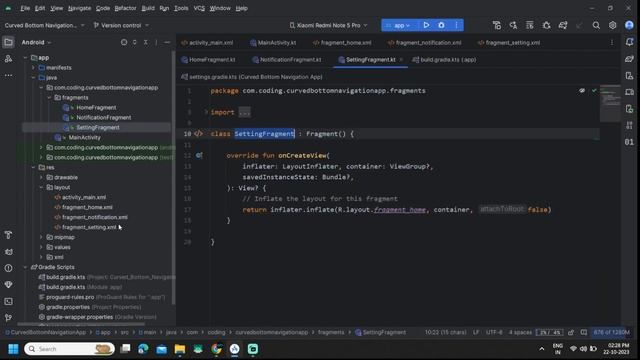Close the SettingFragment.kt tab

click(401, 60)
